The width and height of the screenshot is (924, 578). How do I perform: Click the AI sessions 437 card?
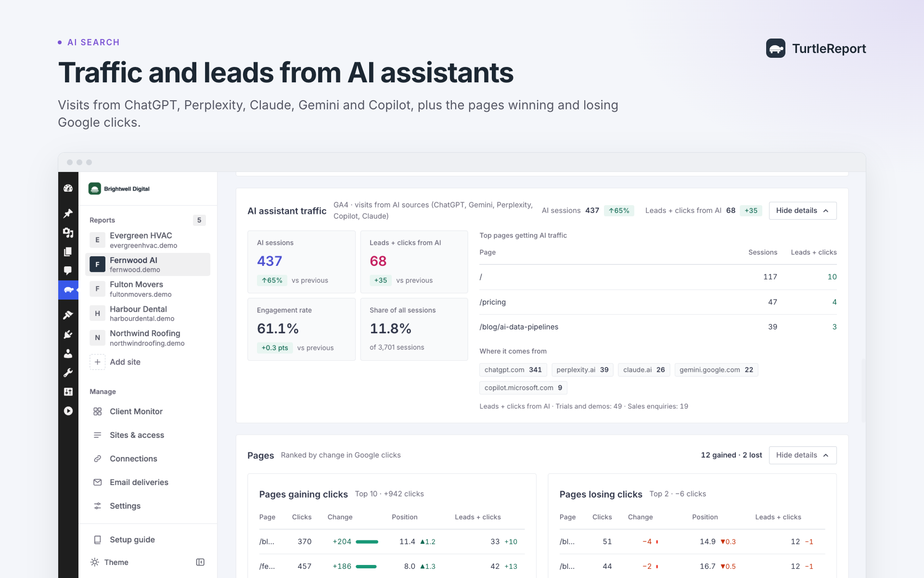(301, 262)
